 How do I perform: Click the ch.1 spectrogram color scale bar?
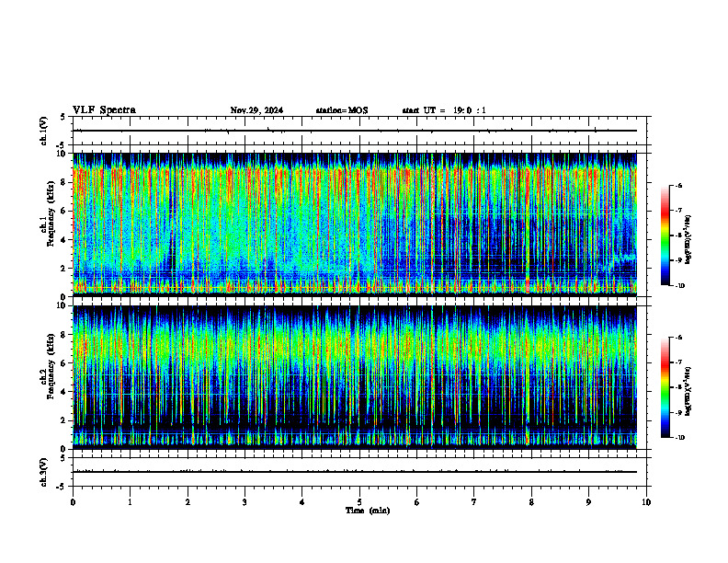(x=665, y=236)
